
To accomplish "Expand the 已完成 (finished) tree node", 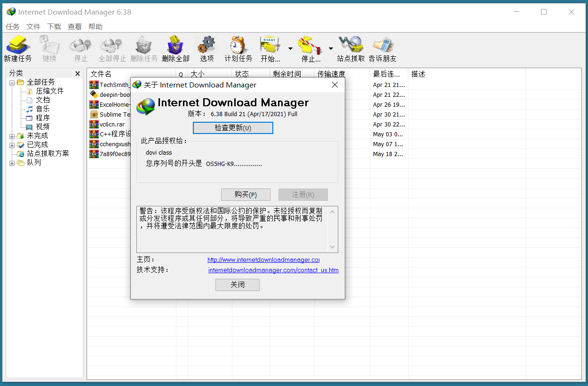I will 12,145.
